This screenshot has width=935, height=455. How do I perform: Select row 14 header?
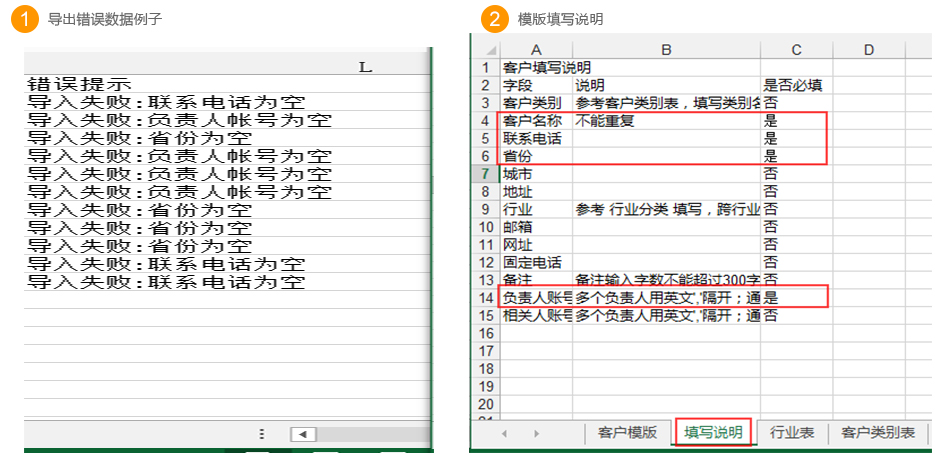(x=485, y=297)
